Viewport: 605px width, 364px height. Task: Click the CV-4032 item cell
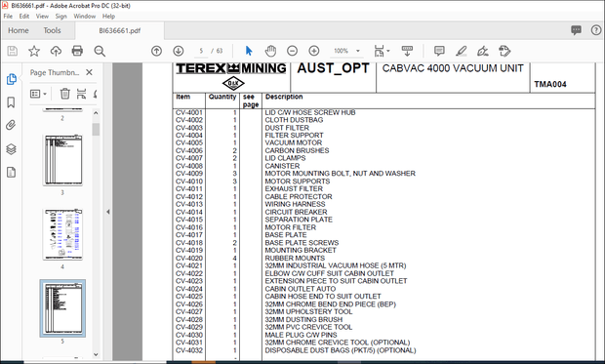(189, 350)
